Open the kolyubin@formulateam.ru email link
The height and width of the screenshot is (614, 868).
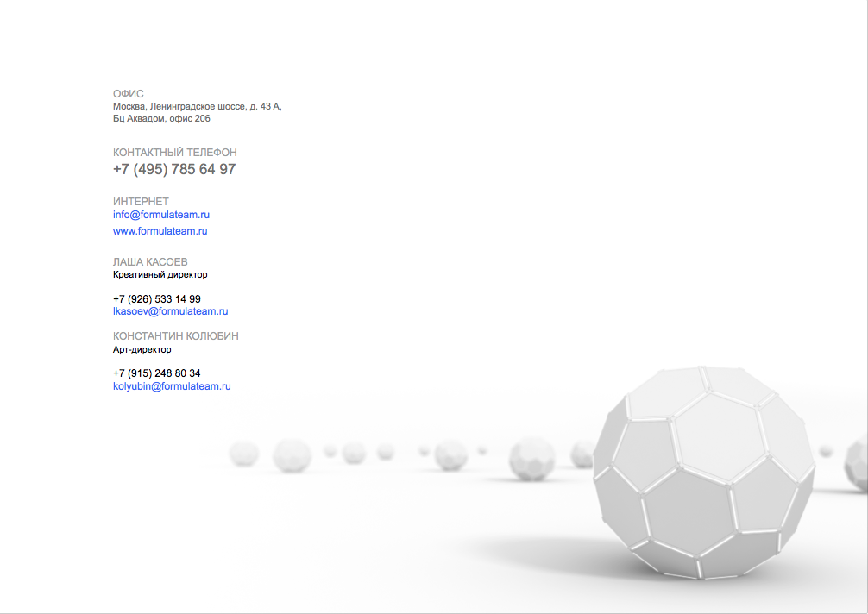172,386
